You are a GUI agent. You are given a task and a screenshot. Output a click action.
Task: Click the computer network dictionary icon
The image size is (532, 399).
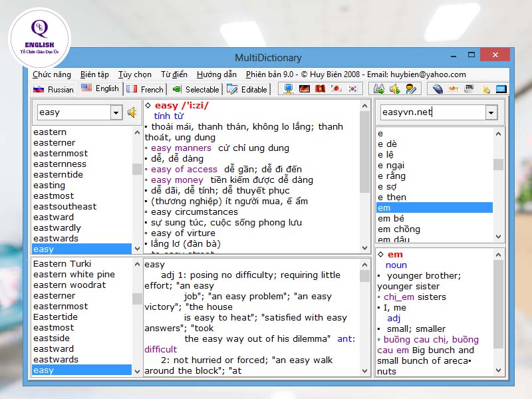tap(289, 89)
